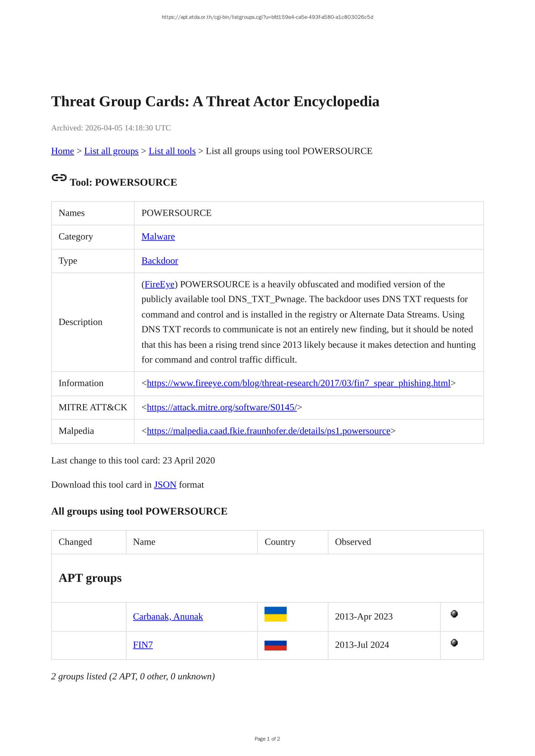The height and width of the screenshot is (756, 535).
Task: Open the Carbanak, Anunak group card
Action: point(168,617)
